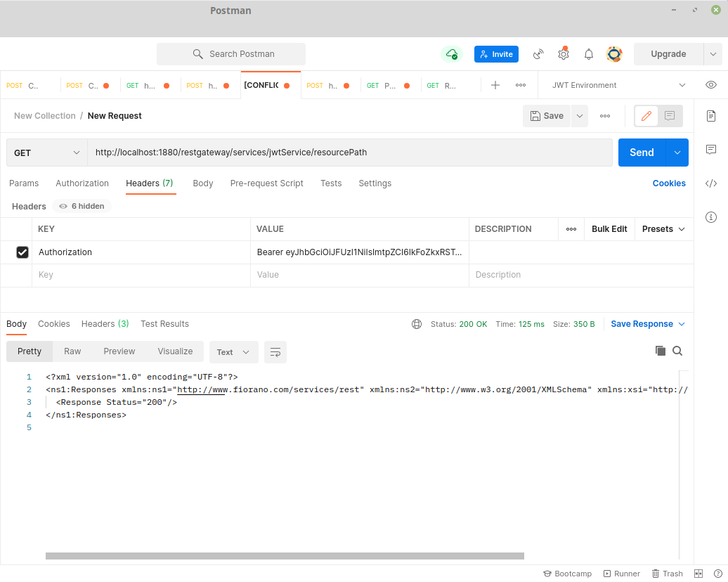This screenshot has height=582, width=728.
Task: Open the Presets dropdown
Action: [663, 229]
